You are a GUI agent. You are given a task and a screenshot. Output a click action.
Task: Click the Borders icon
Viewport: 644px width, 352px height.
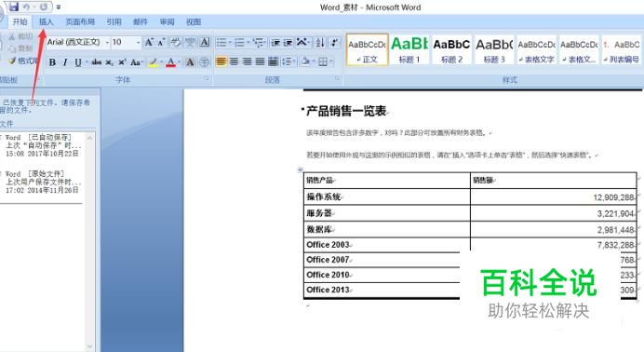click(x=323, y=62)
